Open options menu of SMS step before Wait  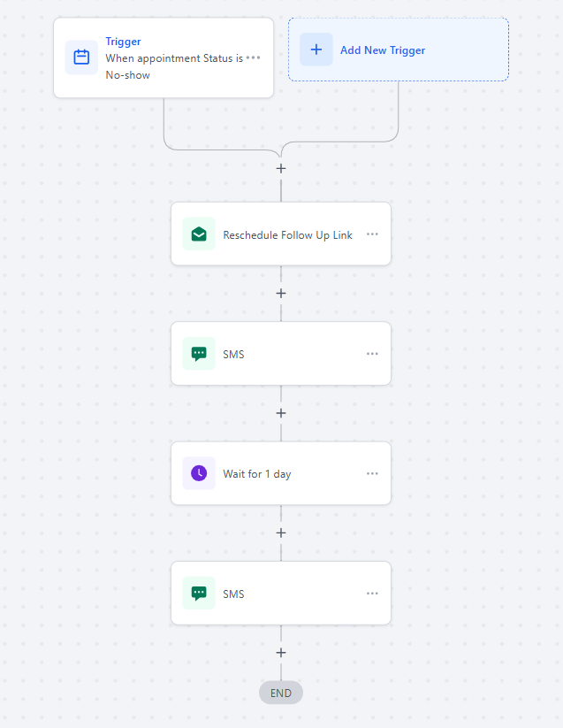pos(372,354)
